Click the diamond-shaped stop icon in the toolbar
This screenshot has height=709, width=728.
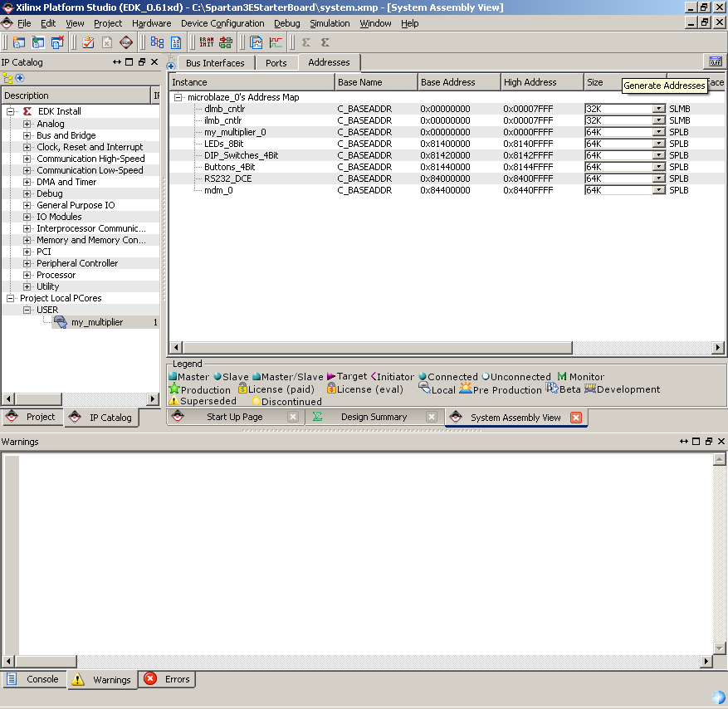[126, 42]
